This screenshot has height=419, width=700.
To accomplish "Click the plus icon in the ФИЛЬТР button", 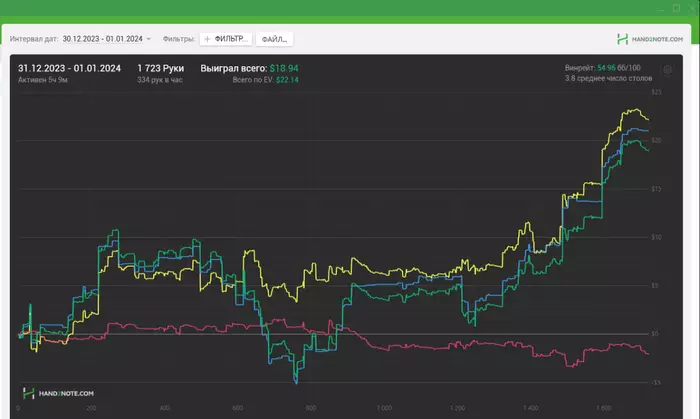I will pyautogui.click(x=207, y=39).
